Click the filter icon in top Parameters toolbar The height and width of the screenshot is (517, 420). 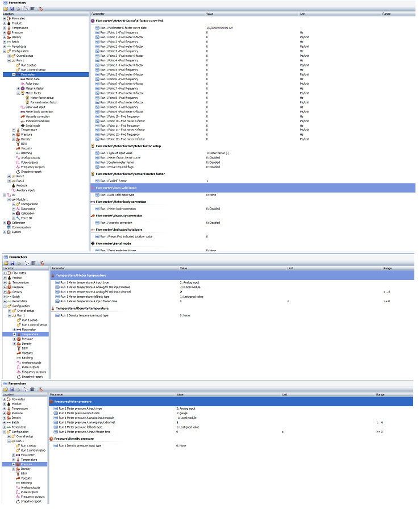click(40, 9)
